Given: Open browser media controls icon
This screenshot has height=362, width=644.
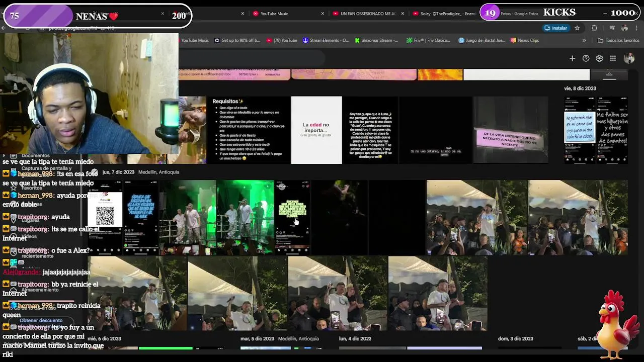Looking at the screenshot, I should tap(612, 28).
